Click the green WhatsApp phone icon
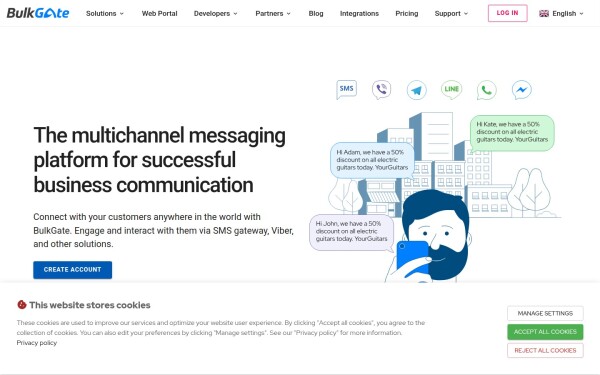This screenshot has width=600, height=375. [486, 90]
